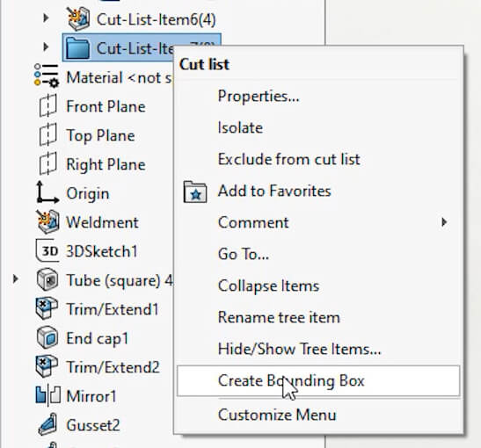Click Customize Menu entry
Viewport: 481px width, 448px height.
point(277,415)
